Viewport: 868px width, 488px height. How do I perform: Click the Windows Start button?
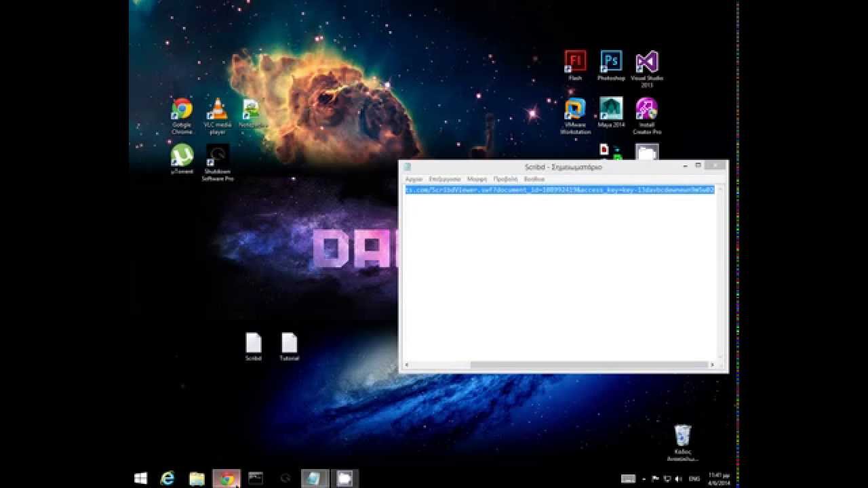[141, 479]
